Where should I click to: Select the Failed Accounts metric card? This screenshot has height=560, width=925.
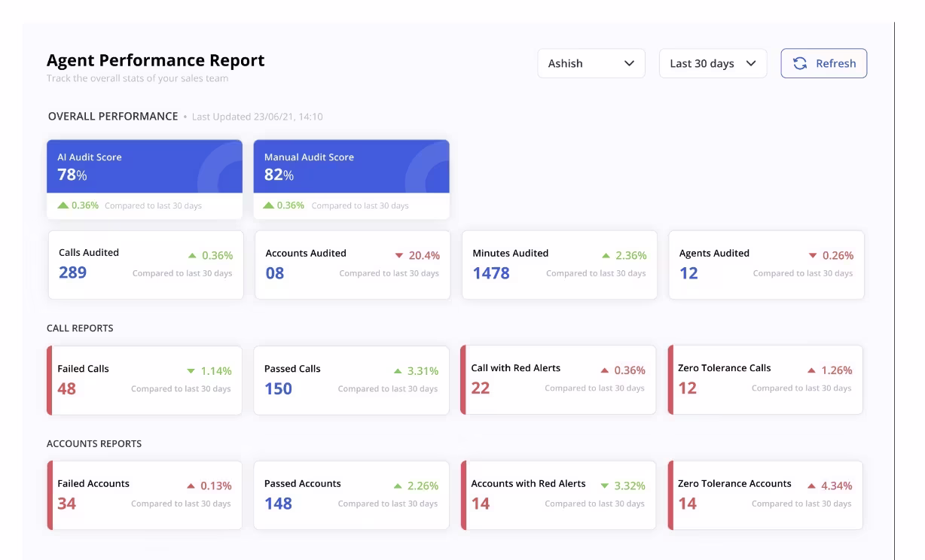[x=145, y=495]
